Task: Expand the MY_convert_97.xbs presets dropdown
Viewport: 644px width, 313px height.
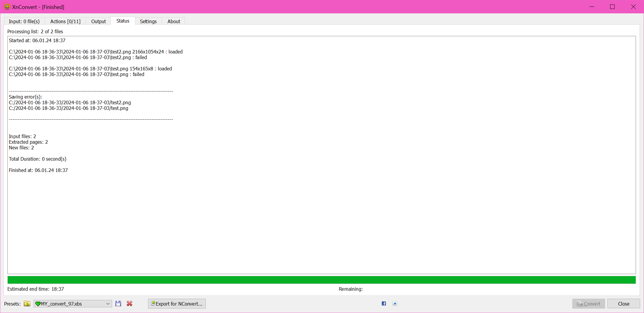Action: pyautogui.click(x=73, y=303)
